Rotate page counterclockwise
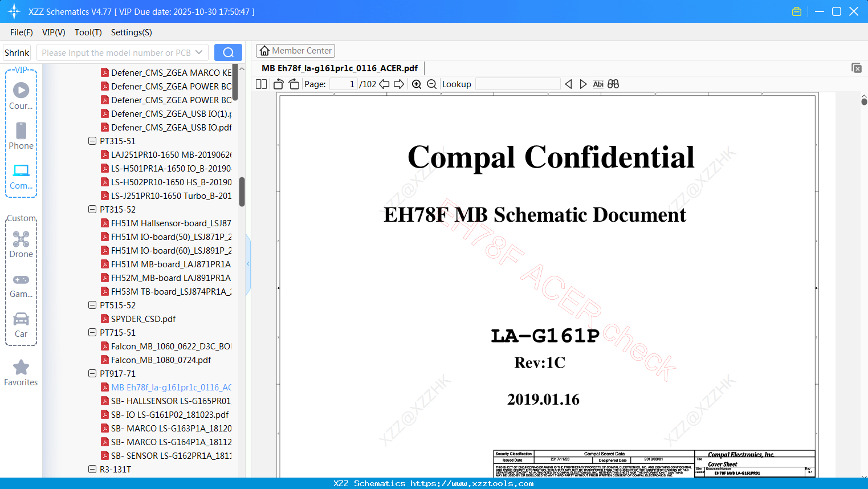Viewport: 868px width, 489px height. [x=279, y=84]
